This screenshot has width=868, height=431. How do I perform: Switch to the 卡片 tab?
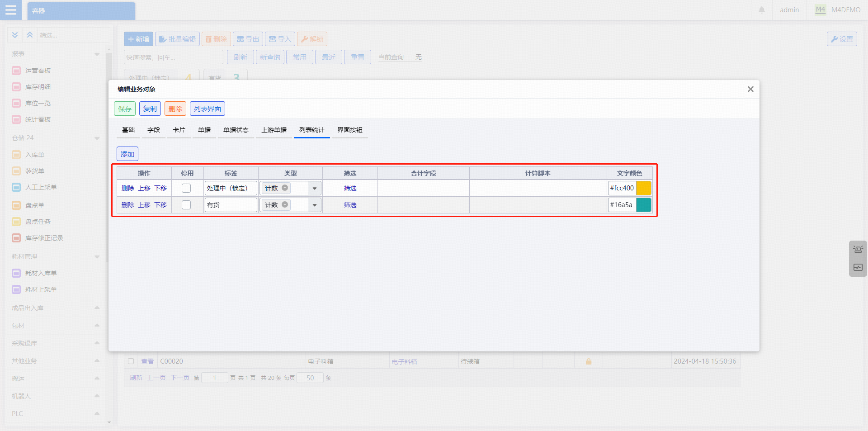(179, 130)
